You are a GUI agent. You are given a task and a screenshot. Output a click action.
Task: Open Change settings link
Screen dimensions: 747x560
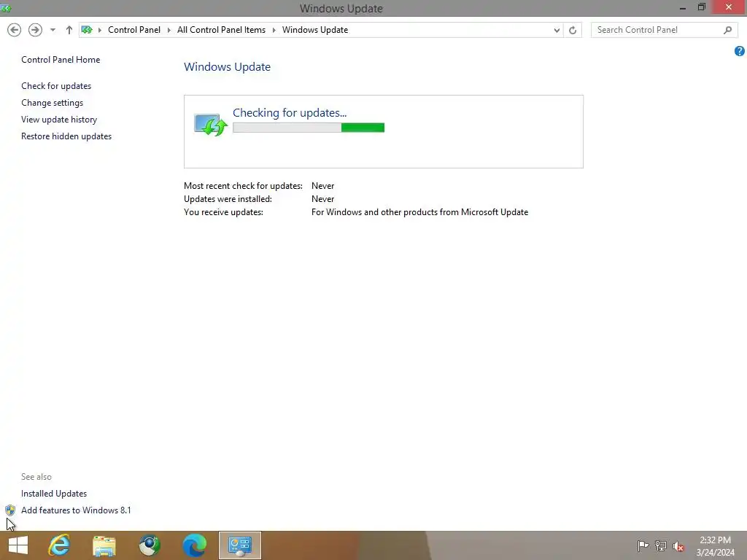coord(52,102)
